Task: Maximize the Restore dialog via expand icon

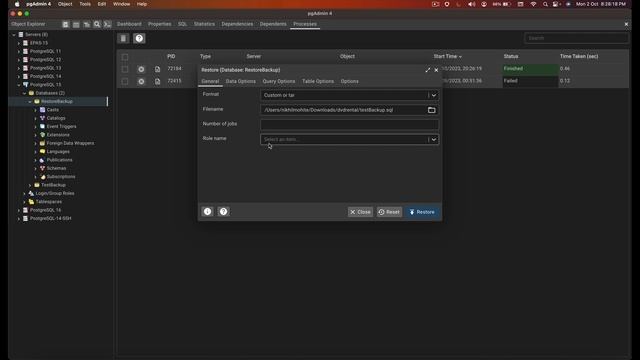Action: [x=427, y=70]
